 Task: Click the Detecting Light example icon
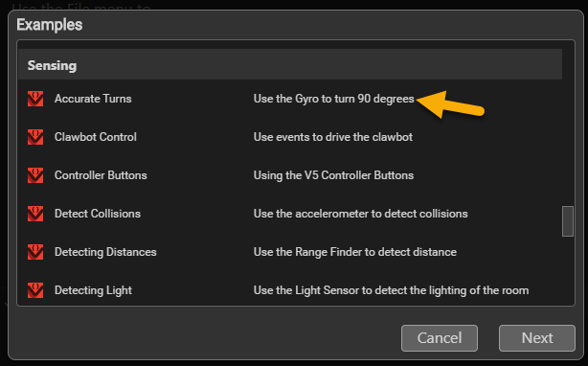click(35, 290)
